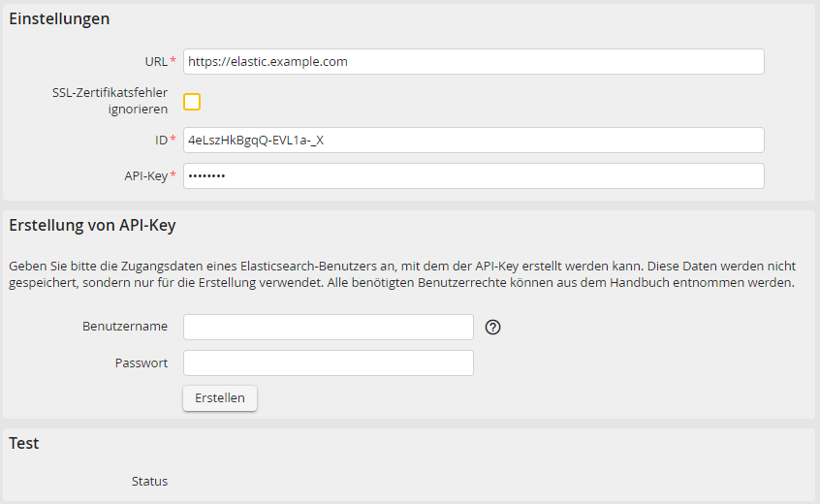
Task: Click into the ID text field
Action: (x=473, y=140)
